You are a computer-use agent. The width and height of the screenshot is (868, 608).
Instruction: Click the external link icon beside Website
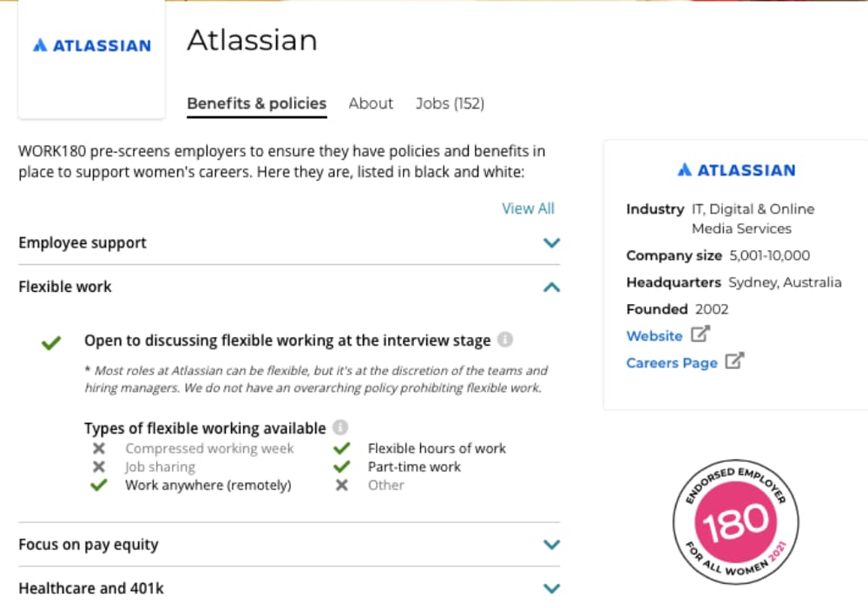pyautogui.click(x=700, y=334)
